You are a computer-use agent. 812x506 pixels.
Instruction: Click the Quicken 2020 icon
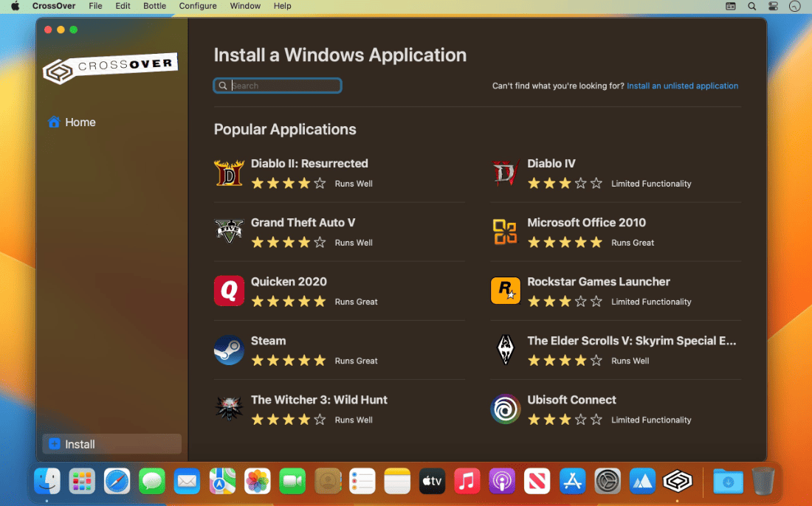click(229, 291)
